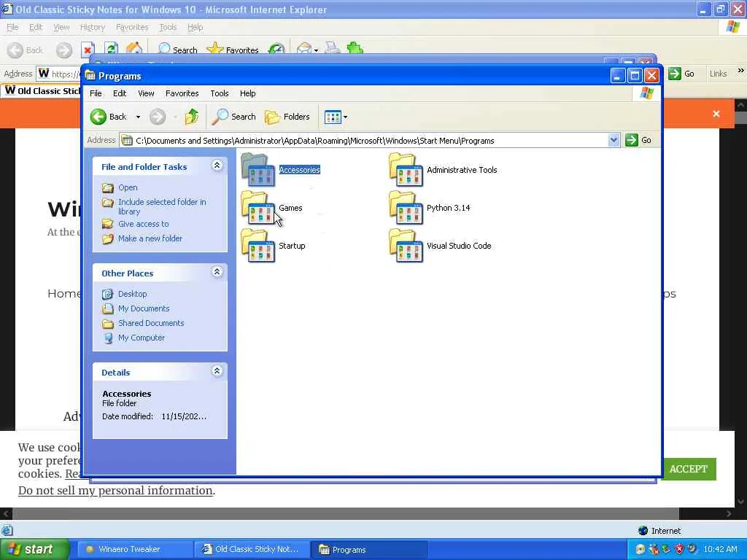Open History menu in Internet Explorer

pyautogui.click(x=93, y=27)
